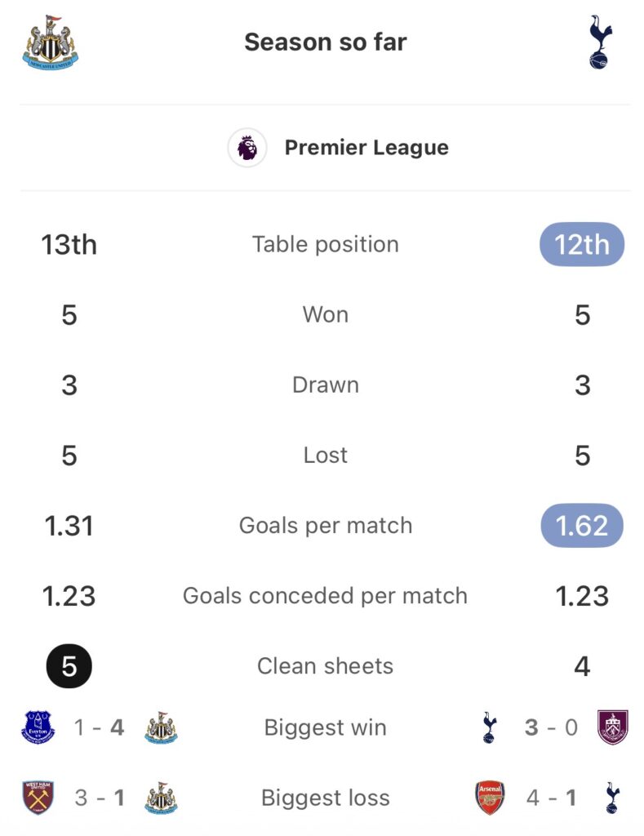
Task: Tap Newcastle crest beside Everton 1 - 4 score
Action: pyautogui.click(x=161, y=727)
